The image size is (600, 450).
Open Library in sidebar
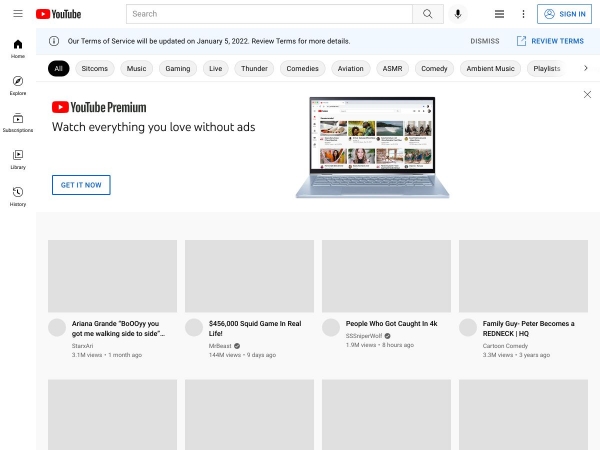[x=18, y=160]
